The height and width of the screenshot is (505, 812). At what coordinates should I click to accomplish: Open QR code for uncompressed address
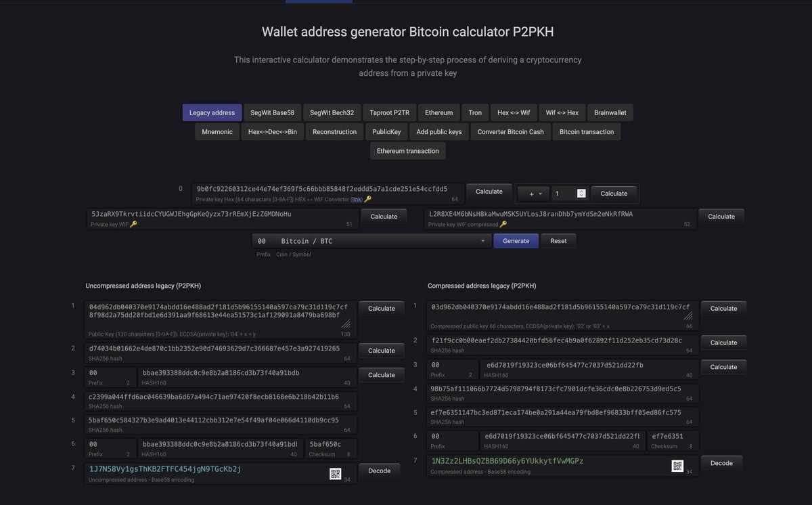335,474
